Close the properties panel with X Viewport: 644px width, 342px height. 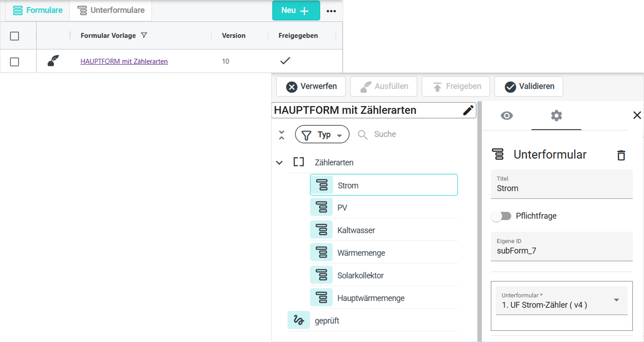click(637, 115)
